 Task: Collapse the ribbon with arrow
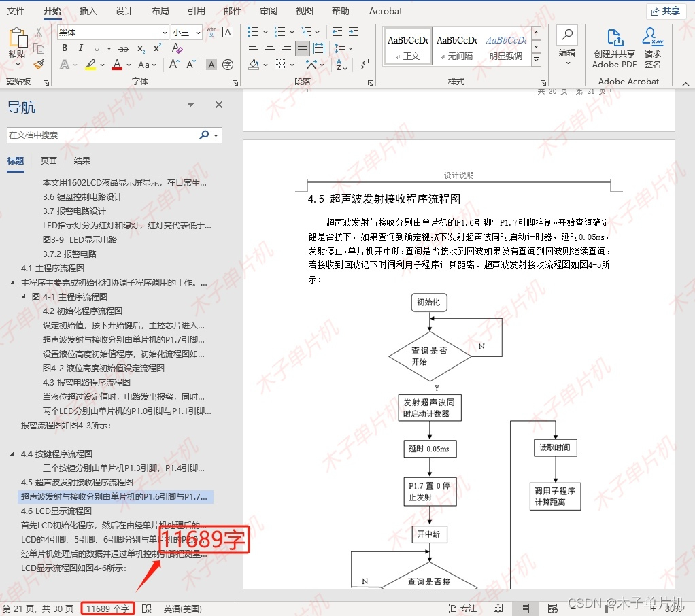(x=685, y=84)
